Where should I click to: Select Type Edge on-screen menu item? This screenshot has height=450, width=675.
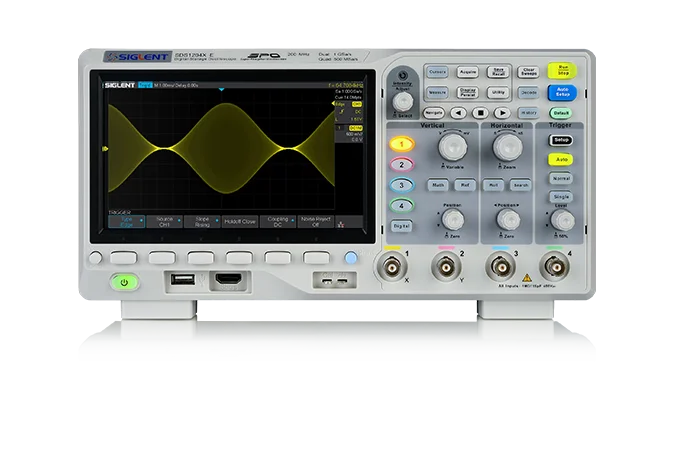point(127,222)
